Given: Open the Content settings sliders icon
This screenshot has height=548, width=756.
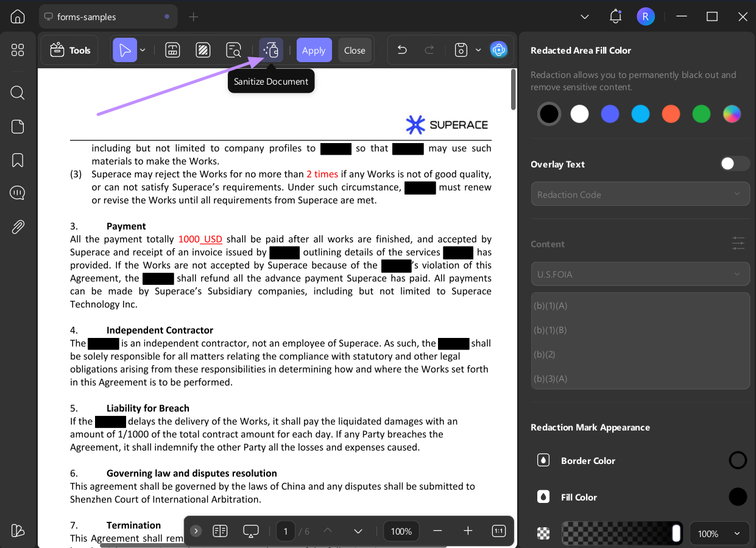Looking at the screenshot, I should [x=738, y=244].
